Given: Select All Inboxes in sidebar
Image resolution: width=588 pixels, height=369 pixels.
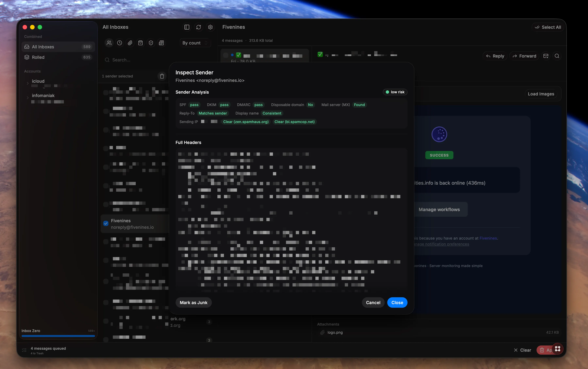Looking at the screenshot, I should click(x=58, y=47).
